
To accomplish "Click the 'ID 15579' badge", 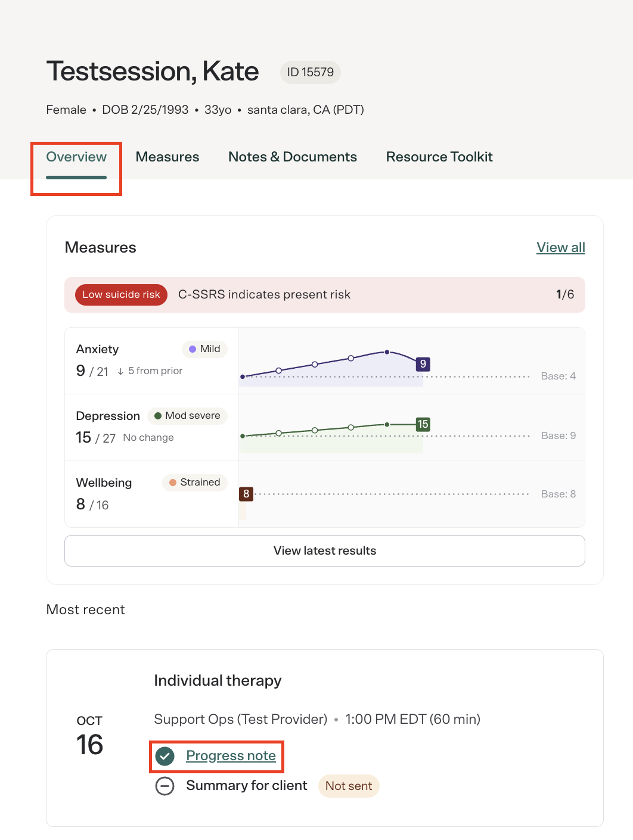I will click(311, 72).
